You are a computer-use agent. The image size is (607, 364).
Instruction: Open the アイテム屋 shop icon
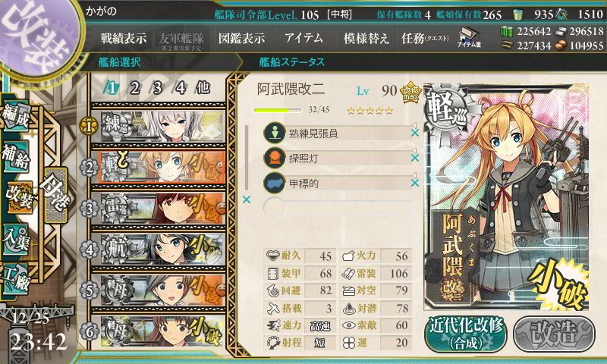coord(469,38)
